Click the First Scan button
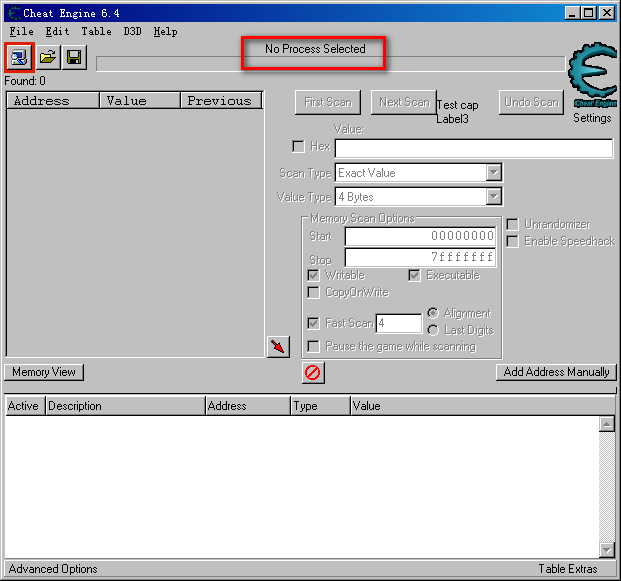Viewport: 621px width, 581px height. click(x=328, y=102)
